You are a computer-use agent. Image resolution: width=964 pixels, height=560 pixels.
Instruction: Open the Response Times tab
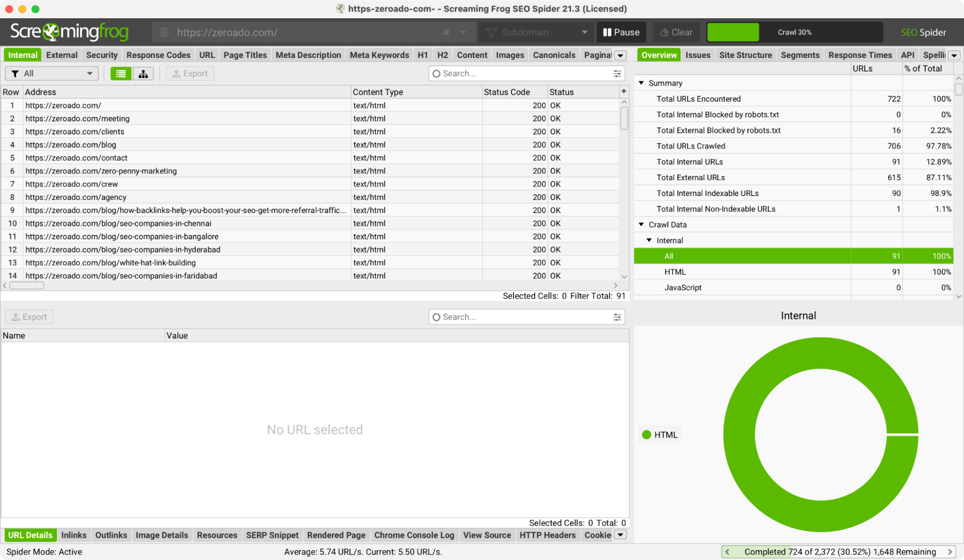860,55
